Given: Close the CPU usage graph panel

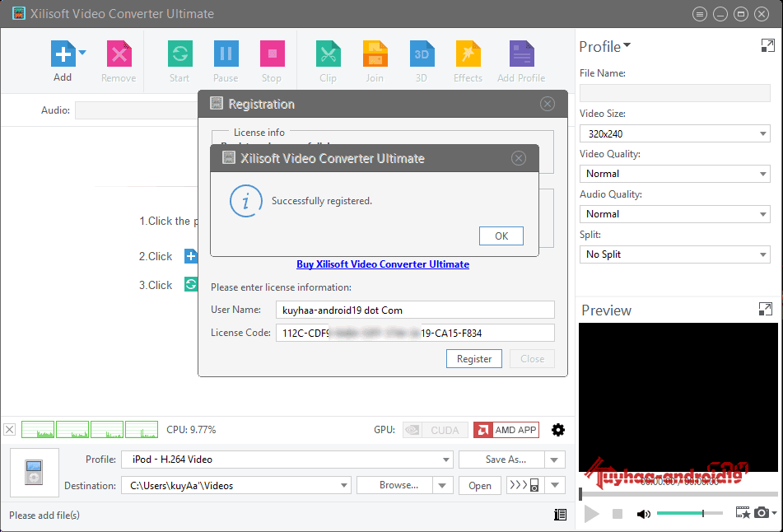Looking at the screenshot, I should pyautogui.click(x=10, y=430).
